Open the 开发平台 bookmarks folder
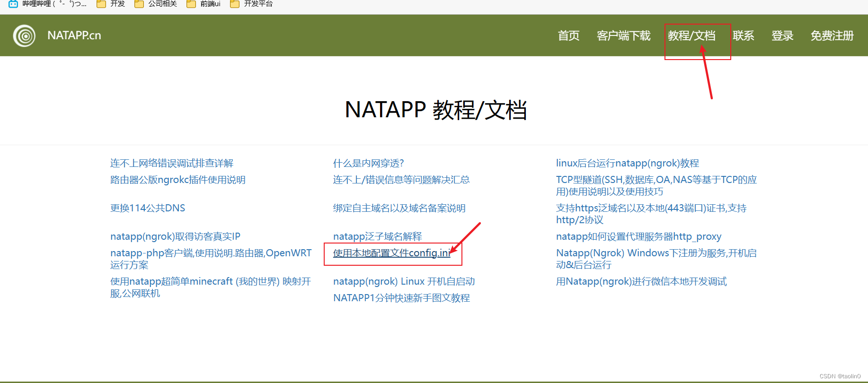The width and height of the screenshot is (868, 383). [x=251, y=4]
